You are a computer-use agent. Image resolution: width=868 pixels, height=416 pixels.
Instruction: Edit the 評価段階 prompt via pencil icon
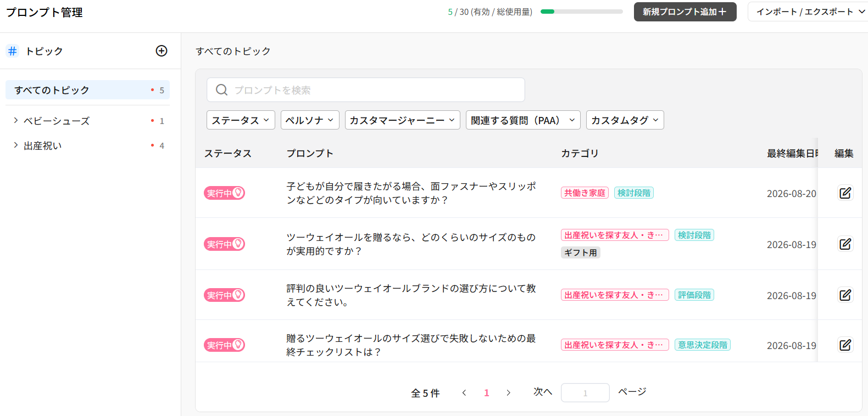click(x=845, y=295)
